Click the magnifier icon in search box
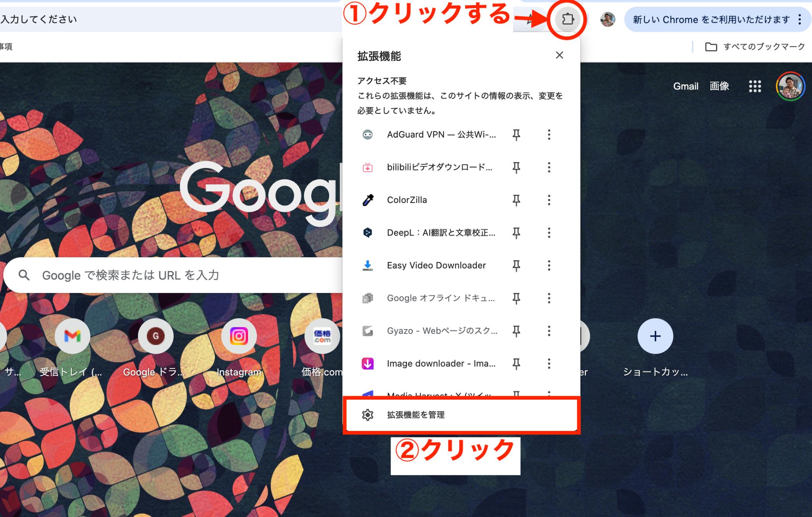 coord(24,275)
